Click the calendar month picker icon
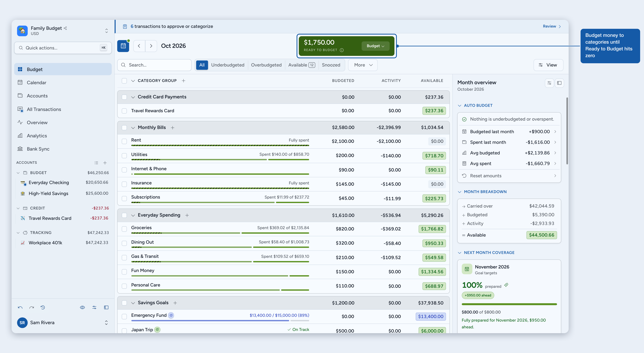 pyautogui.click(x=123, y=46)
